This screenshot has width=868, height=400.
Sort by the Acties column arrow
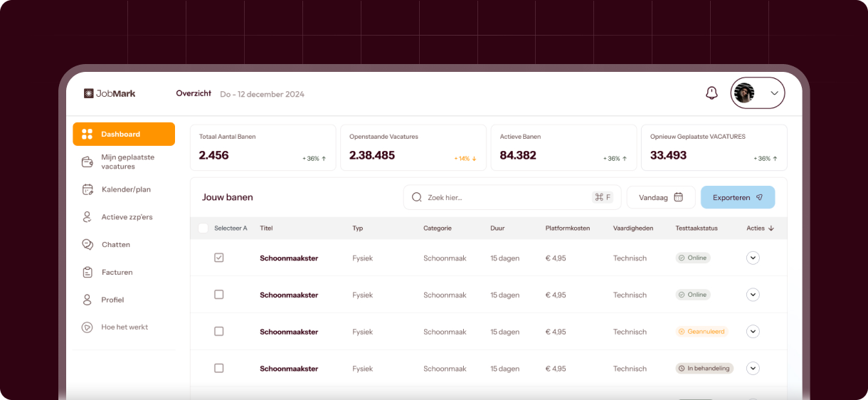tap(771, 228)
